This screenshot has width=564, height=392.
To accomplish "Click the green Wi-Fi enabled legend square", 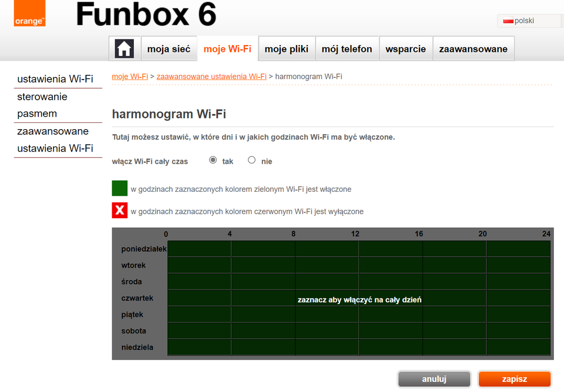I will coord(120,188).
